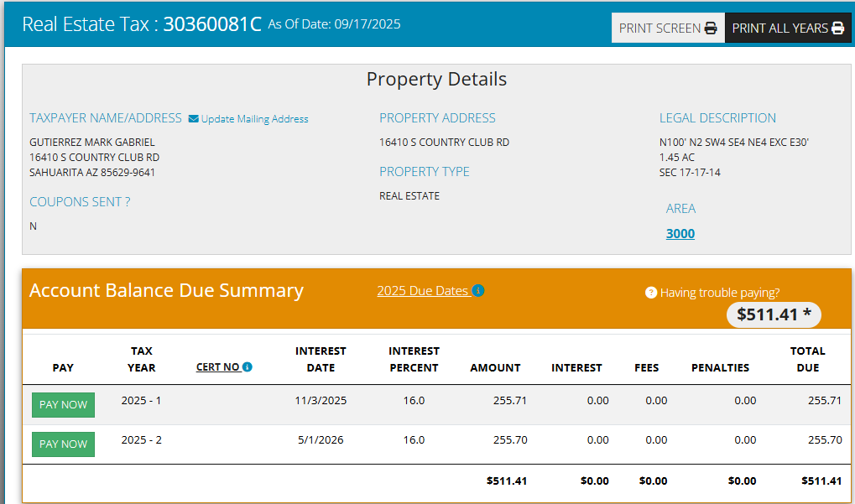Click the $511.41 * balance badge
The width and height of the screenshot is (855, 504).
click(774, 314)
